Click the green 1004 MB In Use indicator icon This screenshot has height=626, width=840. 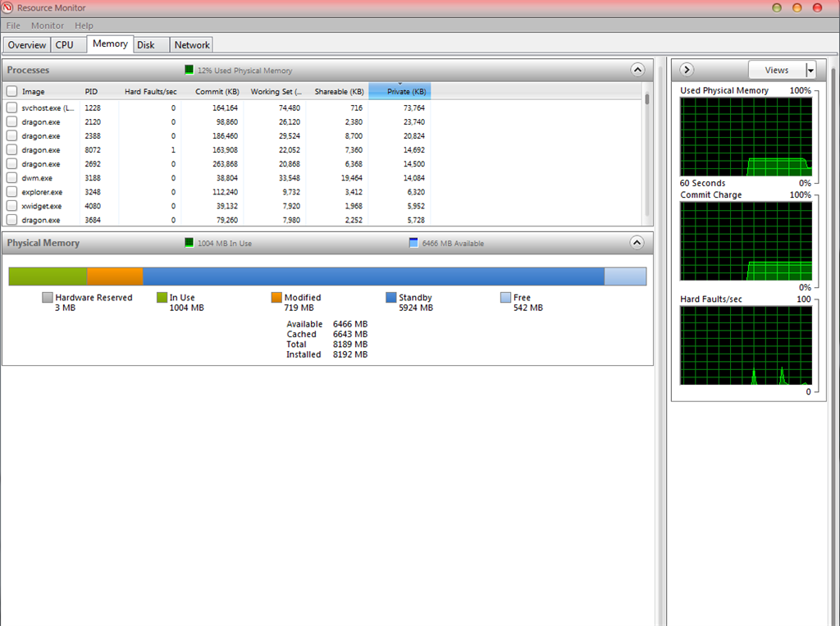189,243
